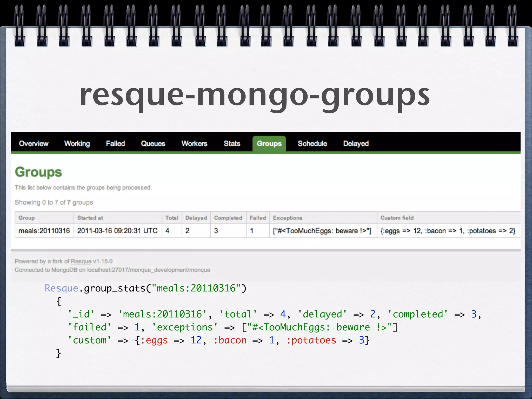Click the Completed value 3 cell
The height and width of the screenshot is (399, 532).
point(228,231)
